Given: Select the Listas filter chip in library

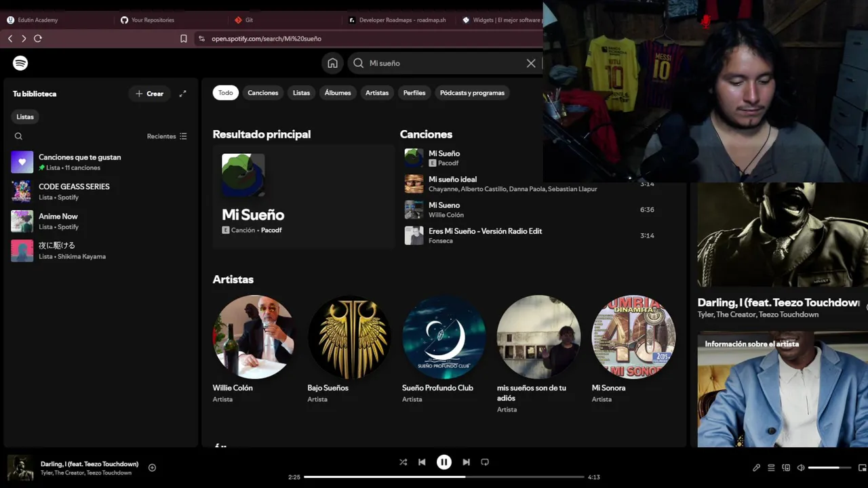Looking at the screenshot, I should pos(25,117).
